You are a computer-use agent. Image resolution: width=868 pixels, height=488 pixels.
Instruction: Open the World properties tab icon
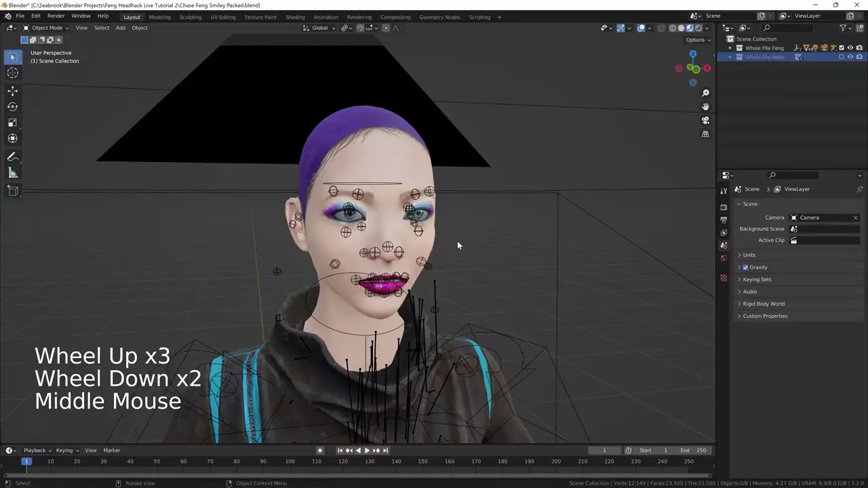click(x=724, y=258)
